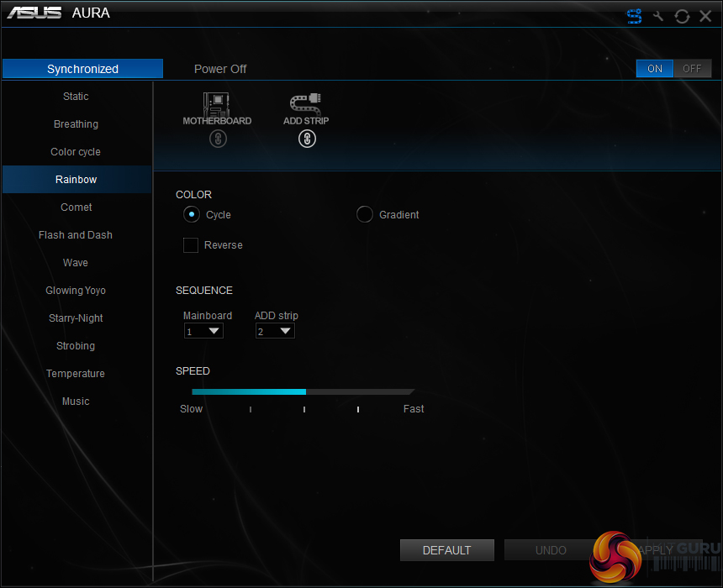Choose the Breathing lighting effect
Image resolution: width=723 pixels, height=588 pixels.
point(76,124)
